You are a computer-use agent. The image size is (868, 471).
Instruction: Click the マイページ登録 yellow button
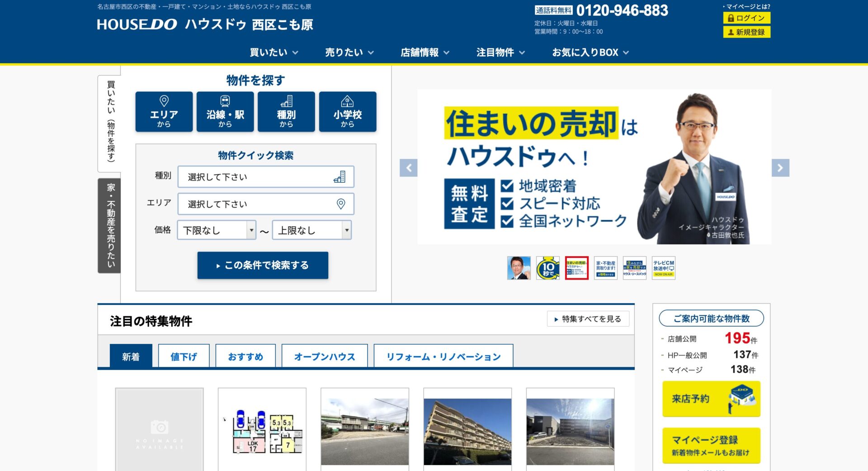click(711, 445)
